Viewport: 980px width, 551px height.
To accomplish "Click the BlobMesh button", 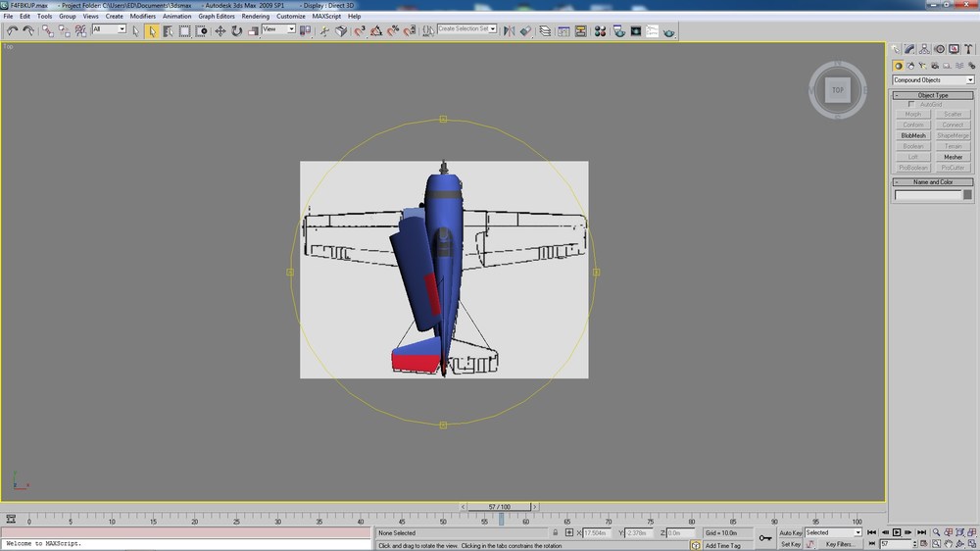I will (913, 135).
